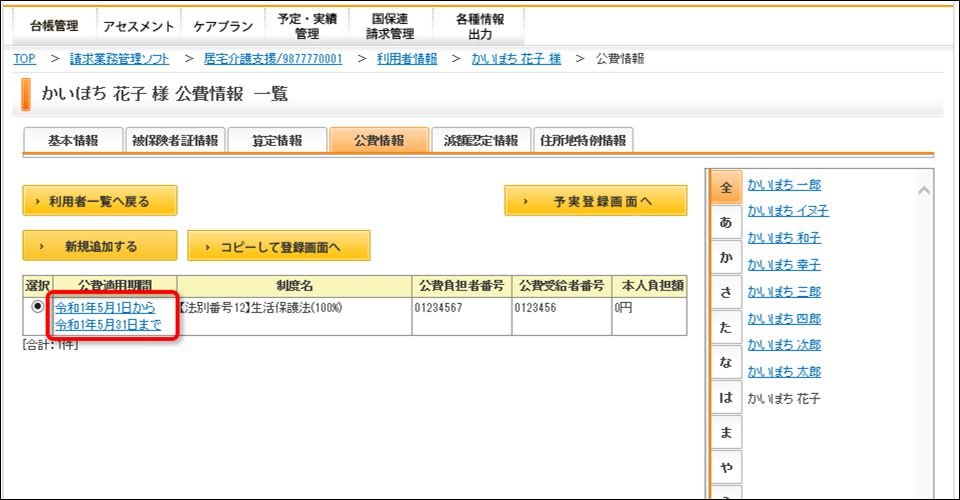Screen dimensions: 960x500
Task: Open user かいぽち 四郎
Action: (x=784, y=318)
